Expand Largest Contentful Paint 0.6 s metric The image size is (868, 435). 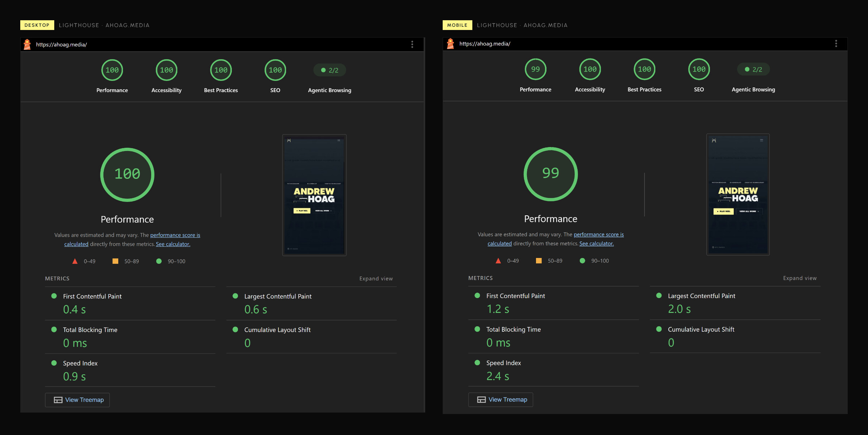tap(311, 303)
